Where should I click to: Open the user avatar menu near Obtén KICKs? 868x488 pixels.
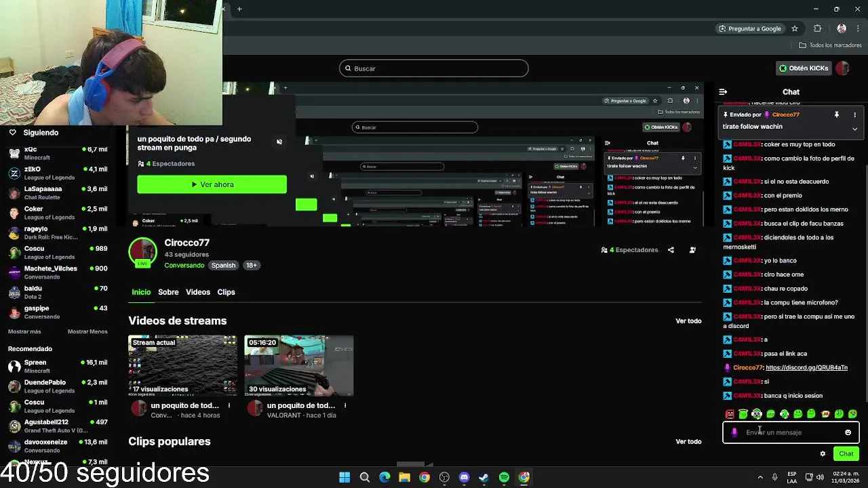click(842, 68)
